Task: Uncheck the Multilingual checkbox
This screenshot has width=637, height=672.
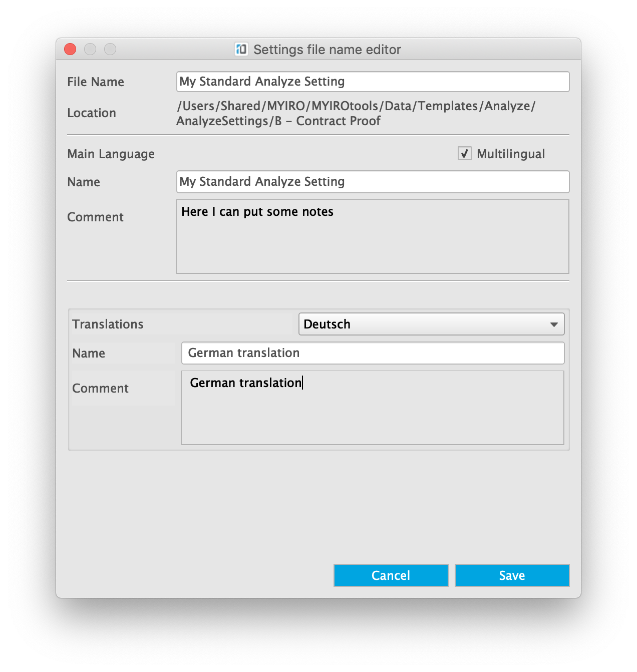Action: 465,153
